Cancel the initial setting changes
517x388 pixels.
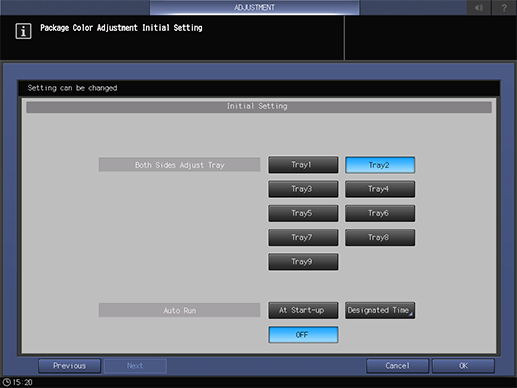point(397,366)
